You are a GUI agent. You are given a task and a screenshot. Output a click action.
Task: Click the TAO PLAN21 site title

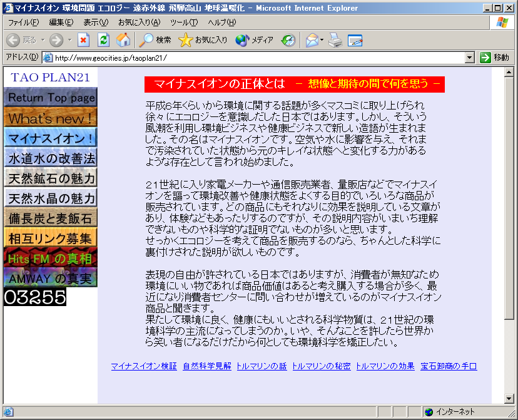(x=50, y=78)
